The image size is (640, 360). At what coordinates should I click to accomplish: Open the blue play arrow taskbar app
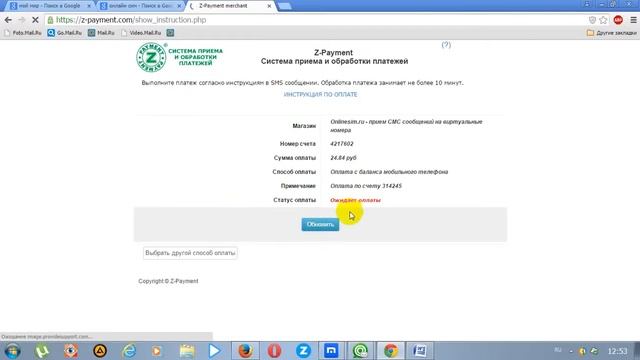coord(215,351)
